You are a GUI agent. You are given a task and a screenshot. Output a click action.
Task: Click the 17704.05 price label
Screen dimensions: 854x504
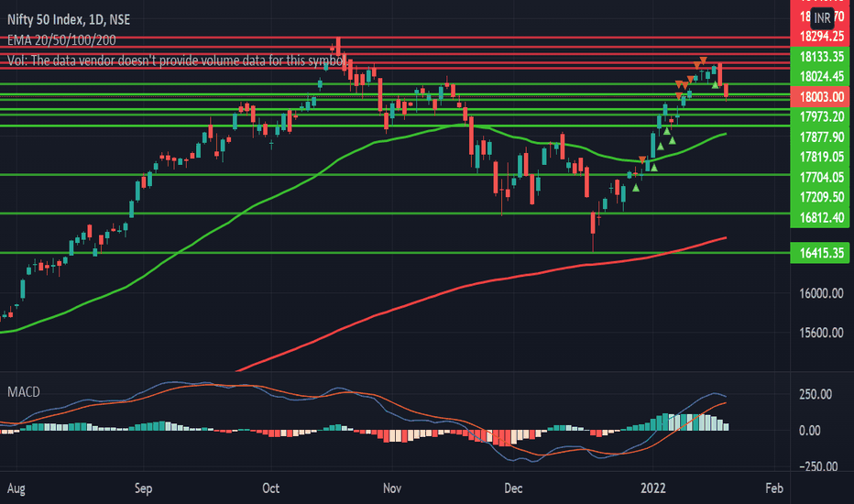(x=820, y=177)
